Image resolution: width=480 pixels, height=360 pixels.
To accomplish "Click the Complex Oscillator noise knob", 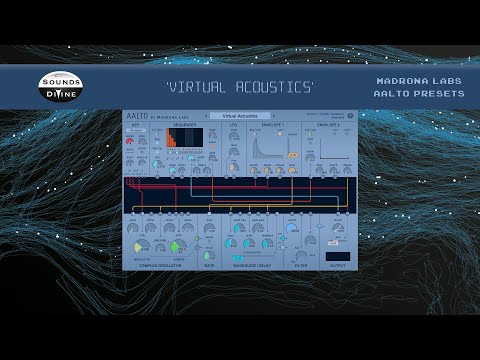I will [133, 228].
